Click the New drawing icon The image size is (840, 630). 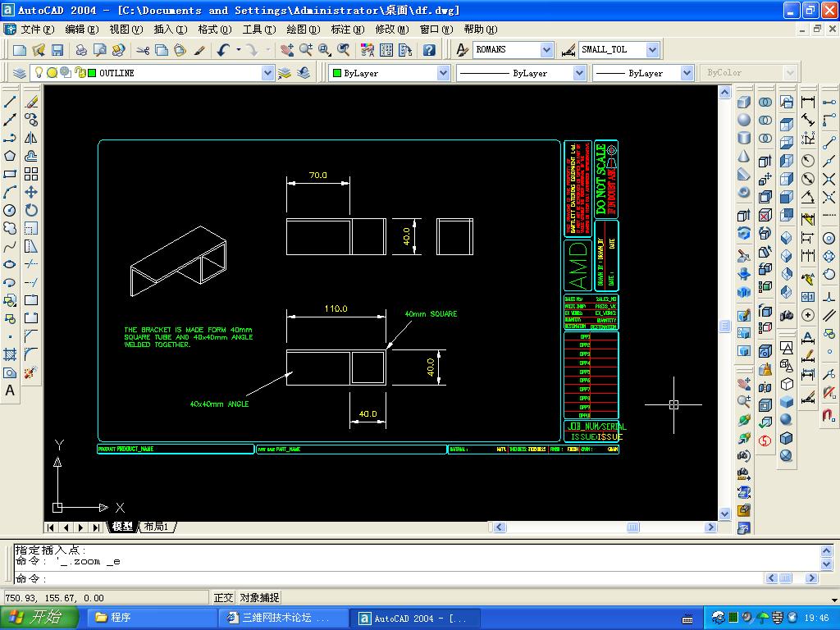coord(20,50)
